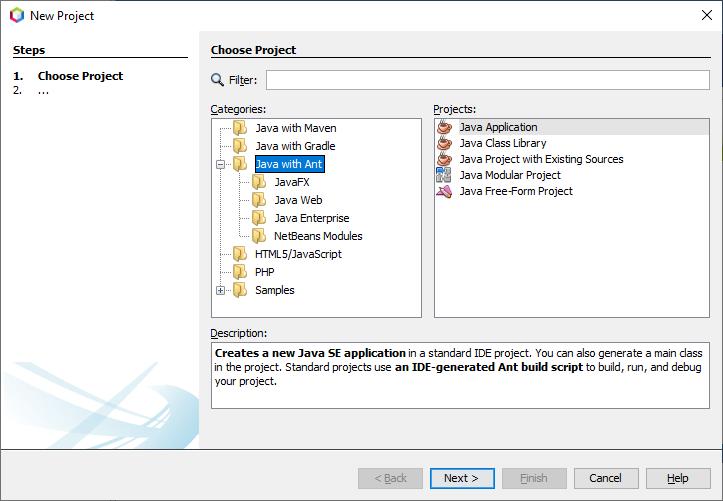This screenshot has width=723, height=501.
Task: Select Java with Maven category
Action: (x=296, y=128)
